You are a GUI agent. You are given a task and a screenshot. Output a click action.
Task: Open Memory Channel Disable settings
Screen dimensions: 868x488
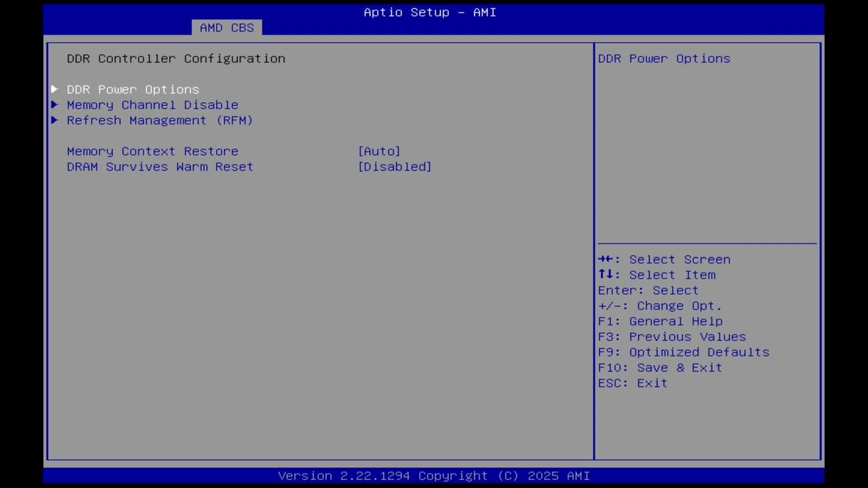coord(153,104)
